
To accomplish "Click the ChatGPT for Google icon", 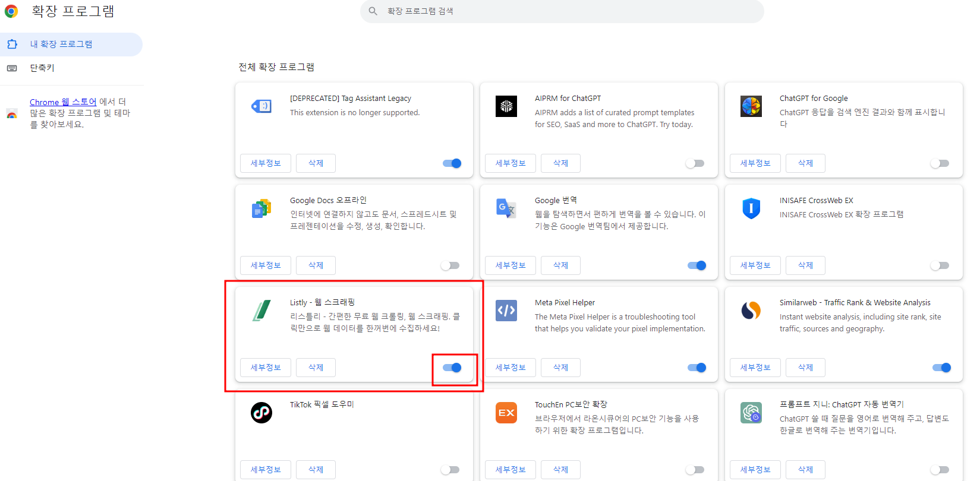I will pyautogui.click(x=751, y=106).
